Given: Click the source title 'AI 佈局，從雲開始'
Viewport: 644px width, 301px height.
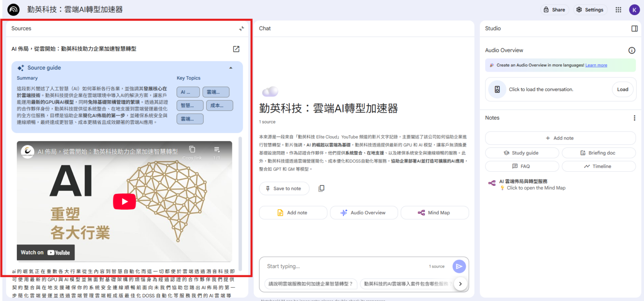Looking at the screenshot, I should pyautogui.click(x=74, y=49).
